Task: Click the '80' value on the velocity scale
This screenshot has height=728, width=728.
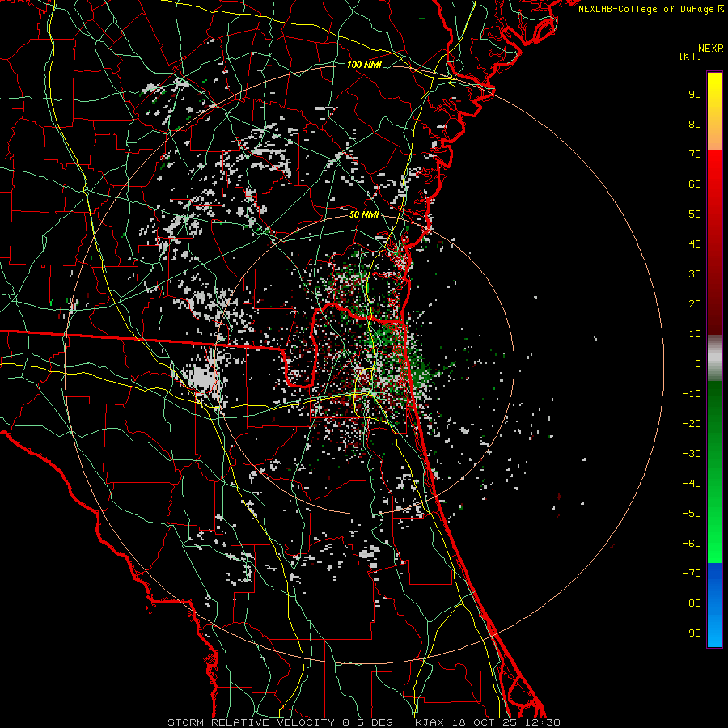Action: tap(695, 124)
